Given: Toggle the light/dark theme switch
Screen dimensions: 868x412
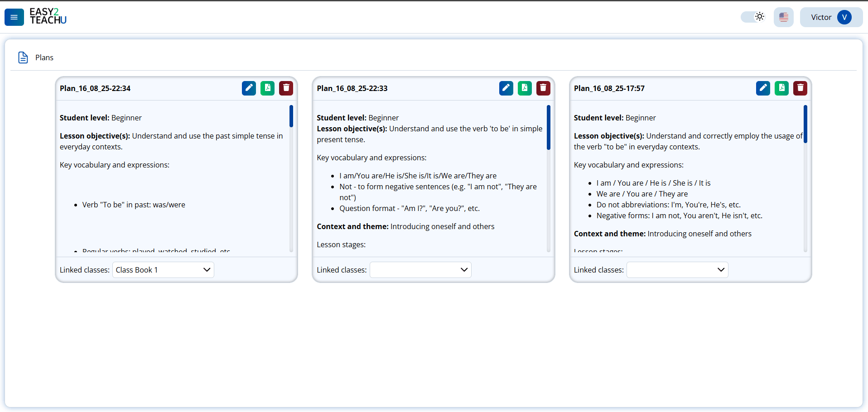Looking at the screenshot, I should tap(753, 17).
